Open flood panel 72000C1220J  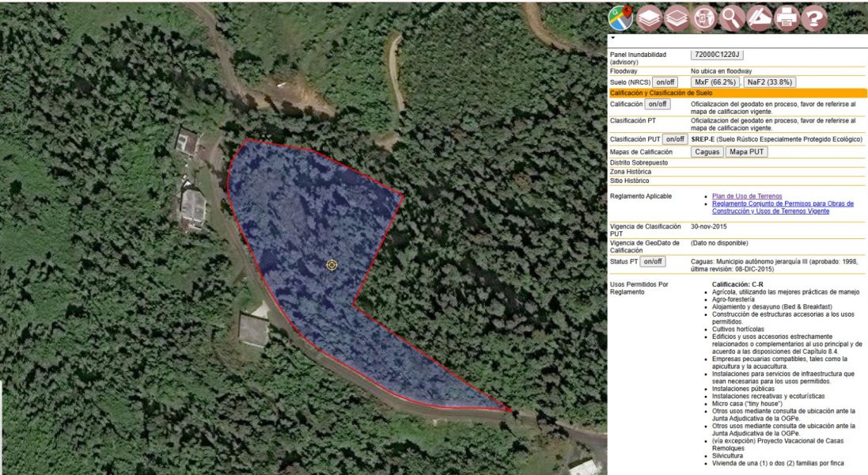pos(717,55)
